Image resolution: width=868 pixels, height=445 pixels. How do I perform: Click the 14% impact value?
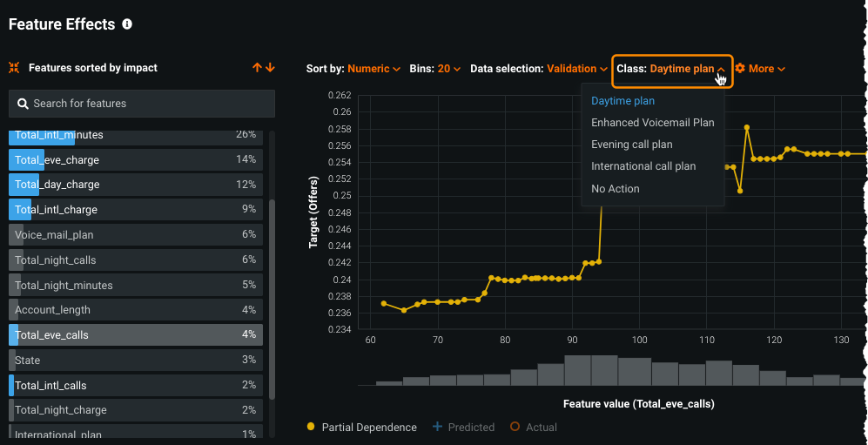[x=246, y=159]
